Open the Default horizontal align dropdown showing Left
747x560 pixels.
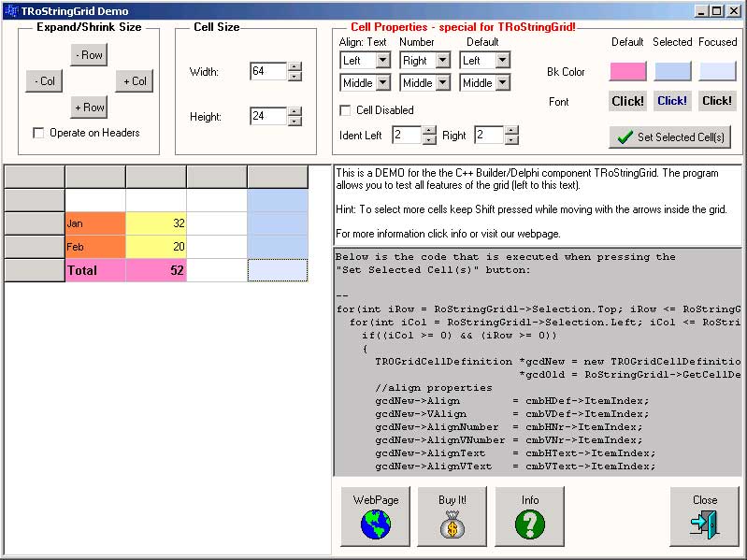(x=502, y=61)
